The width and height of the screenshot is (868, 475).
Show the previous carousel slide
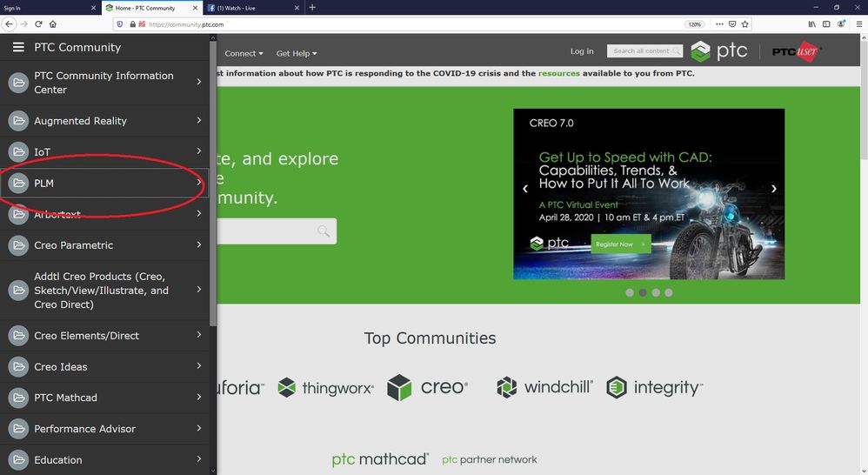pyautogui.click(x=525, y=189)
